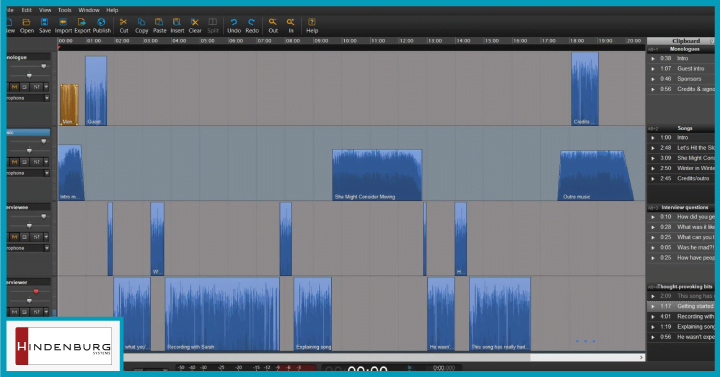
Task: Select the Interview questions clipboard group header
Action: pos(685,208)
